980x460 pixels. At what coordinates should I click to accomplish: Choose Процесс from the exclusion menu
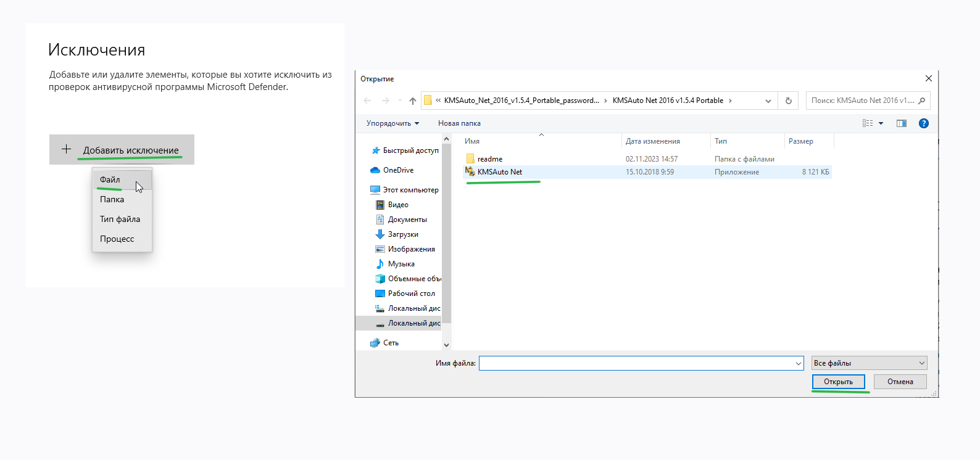122,239
